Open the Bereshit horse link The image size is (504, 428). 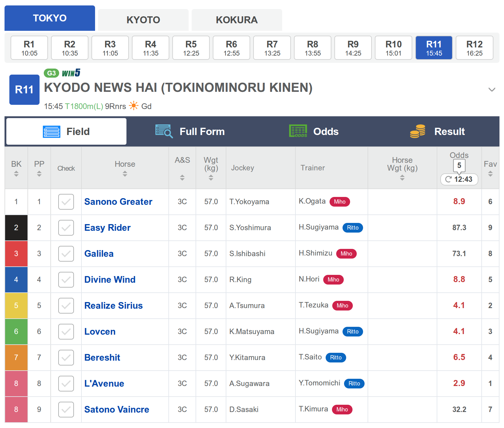tap(102, 358)
